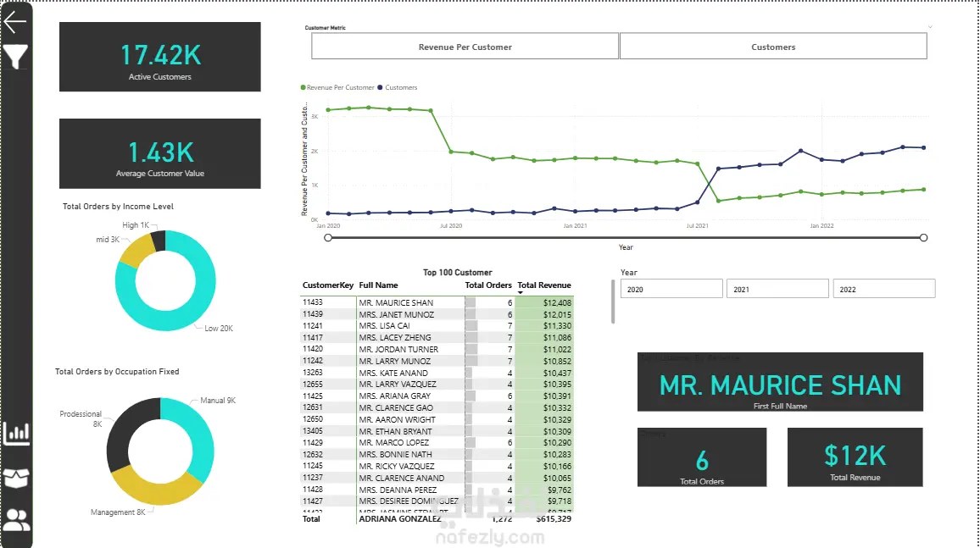Toggle the 2020 year slicer

671,289
